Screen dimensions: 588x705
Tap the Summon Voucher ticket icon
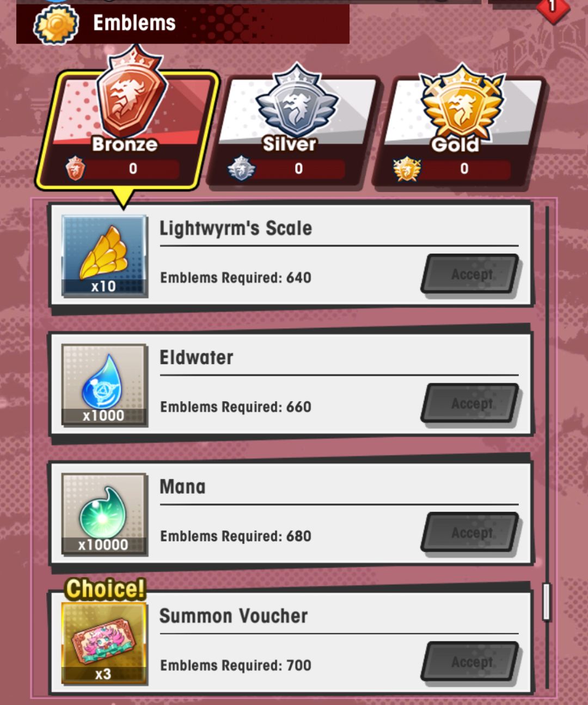(104, 642)
